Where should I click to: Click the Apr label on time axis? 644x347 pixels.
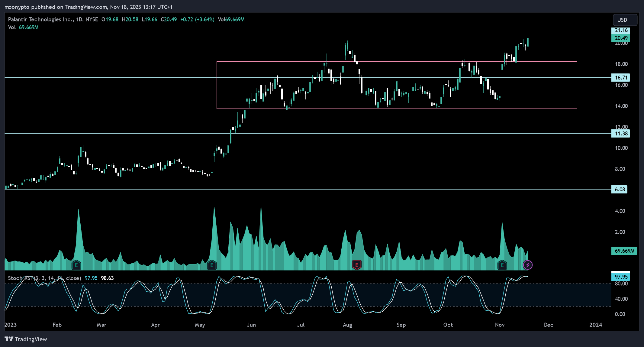(x=155, y=325)
